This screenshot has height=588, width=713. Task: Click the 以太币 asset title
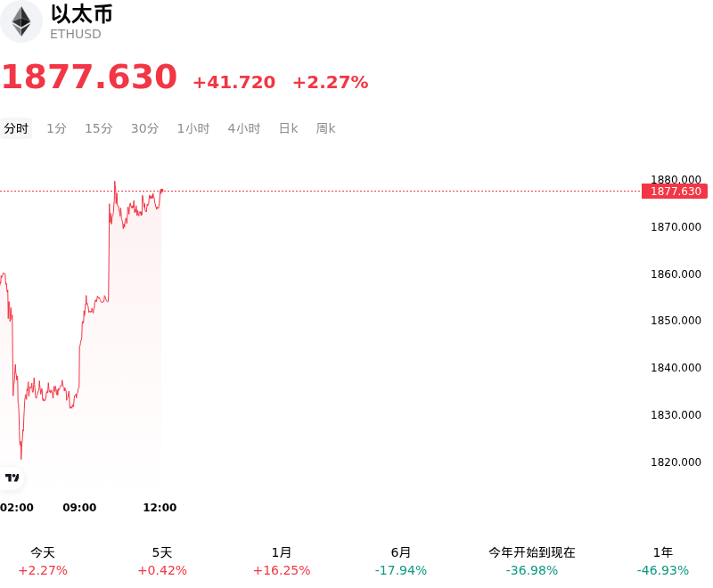(x=81, y=14)
